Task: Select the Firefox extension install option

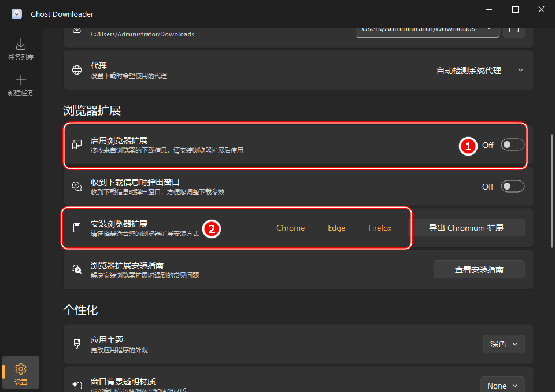Action: tap(380, 228)
